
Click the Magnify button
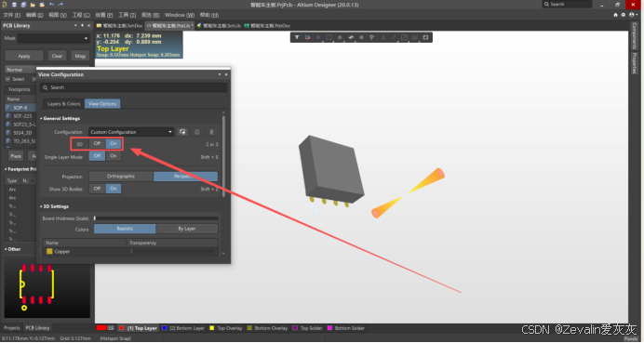80,56
